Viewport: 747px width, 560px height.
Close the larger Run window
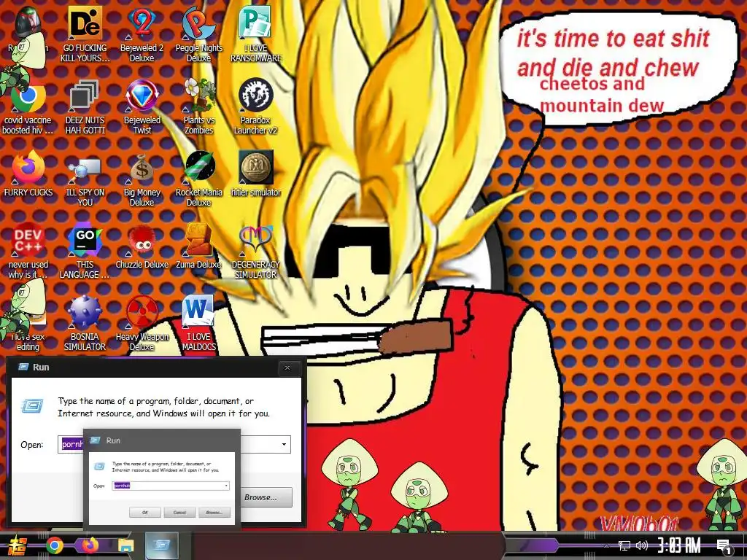coord(287,367)
